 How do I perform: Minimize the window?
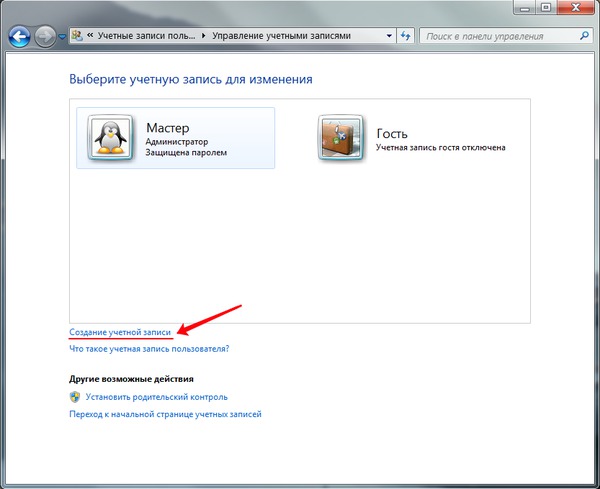[x=525, y=8]
